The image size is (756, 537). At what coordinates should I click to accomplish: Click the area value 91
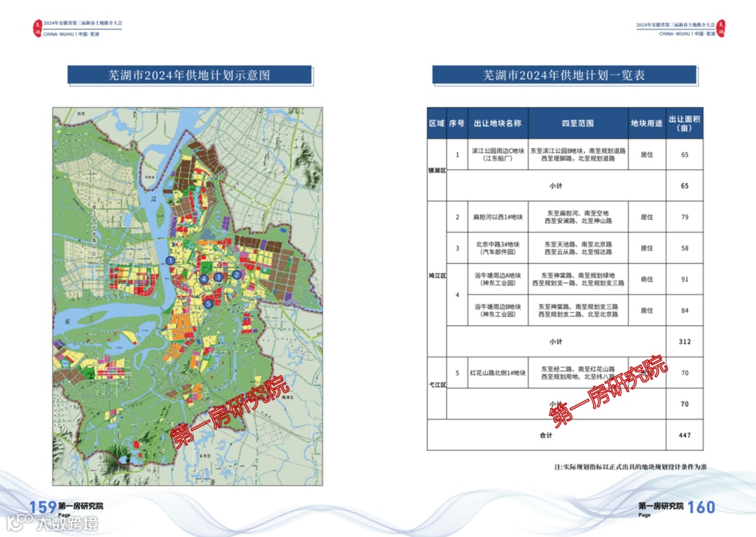coord(685,279)
